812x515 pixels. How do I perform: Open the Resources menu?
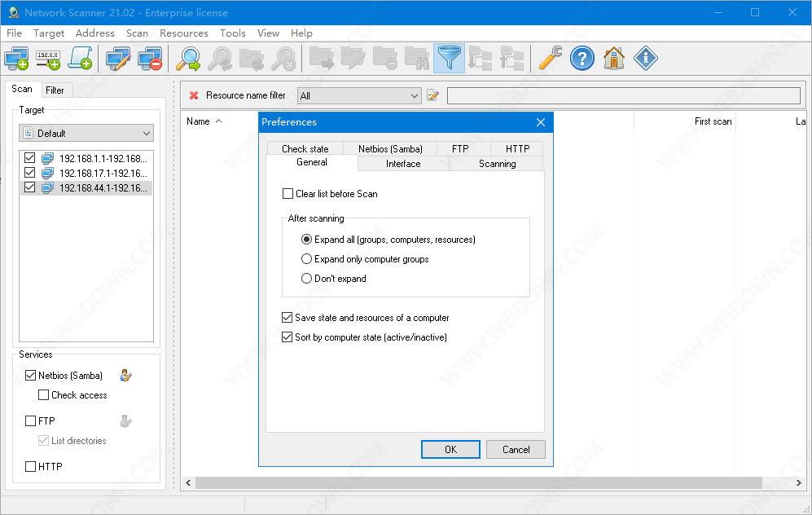click(184, 33)
